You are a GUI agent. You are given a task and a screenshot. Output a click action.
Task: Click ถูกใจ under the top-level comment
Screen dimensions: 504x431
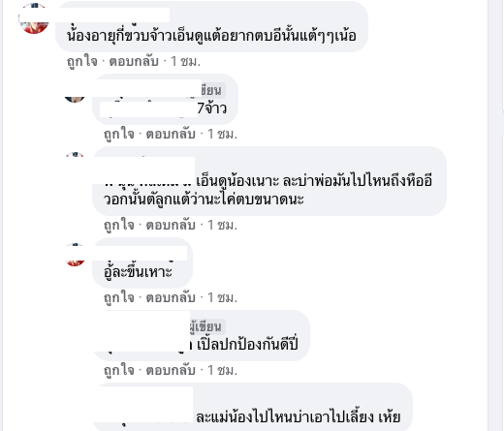point(82,61)
